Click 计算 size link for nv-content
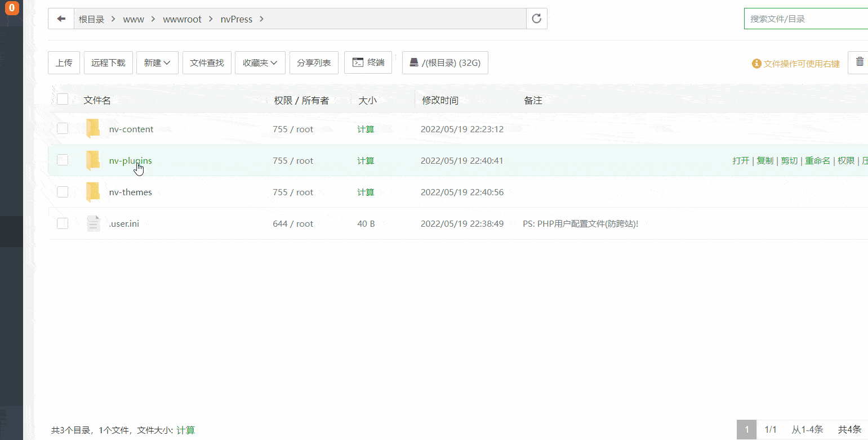This screenshot has height=440, width=868. click(x=366, y=129)
